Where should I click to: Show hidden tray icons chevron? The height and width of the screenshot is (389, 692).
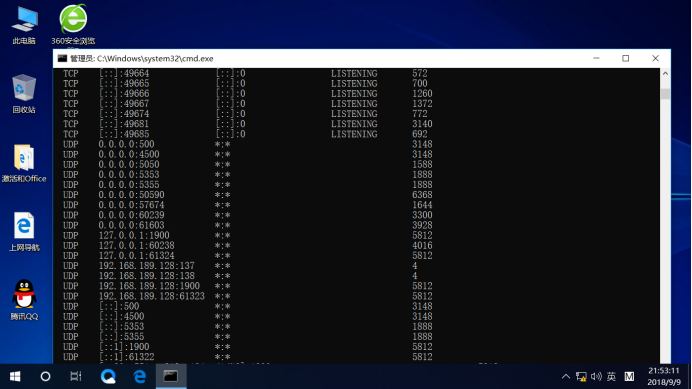coord(565,377)
